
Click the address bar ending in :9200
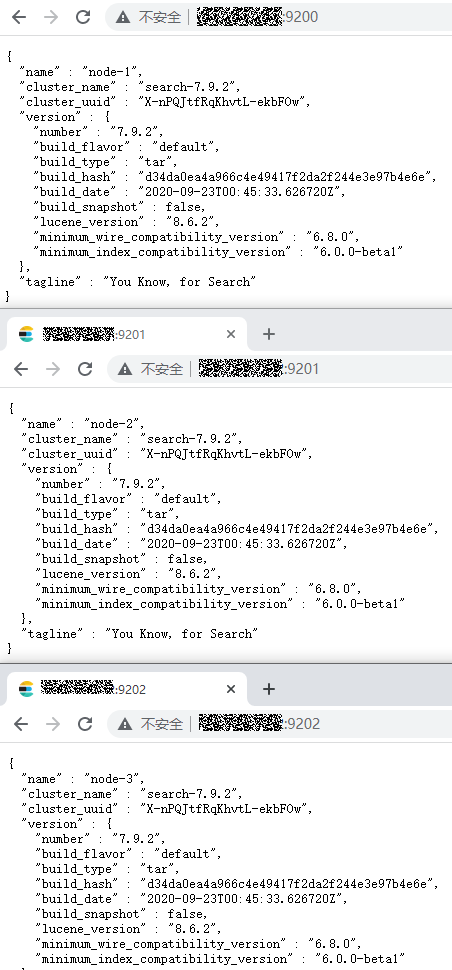[278, 17]
